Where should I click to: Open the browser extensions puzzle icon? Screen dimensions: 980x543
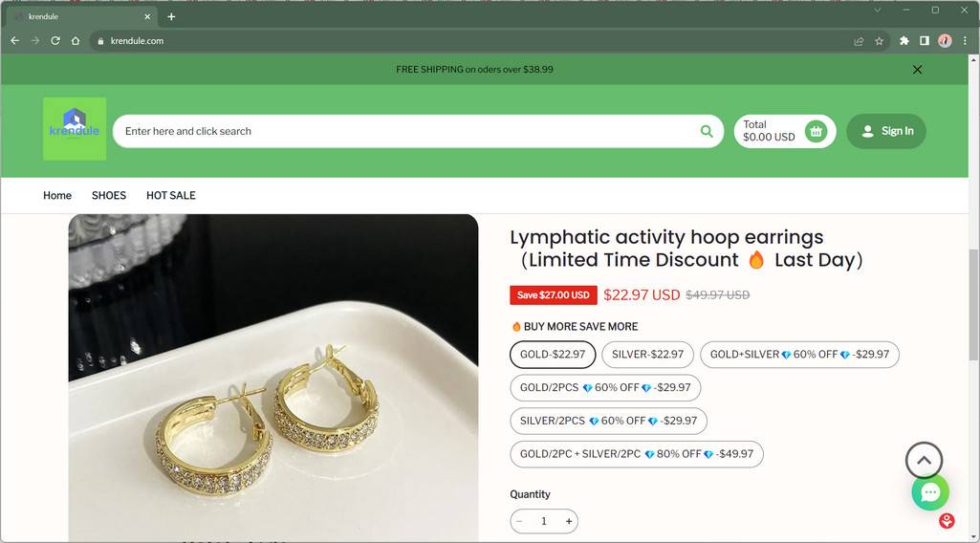click(904, 41)
